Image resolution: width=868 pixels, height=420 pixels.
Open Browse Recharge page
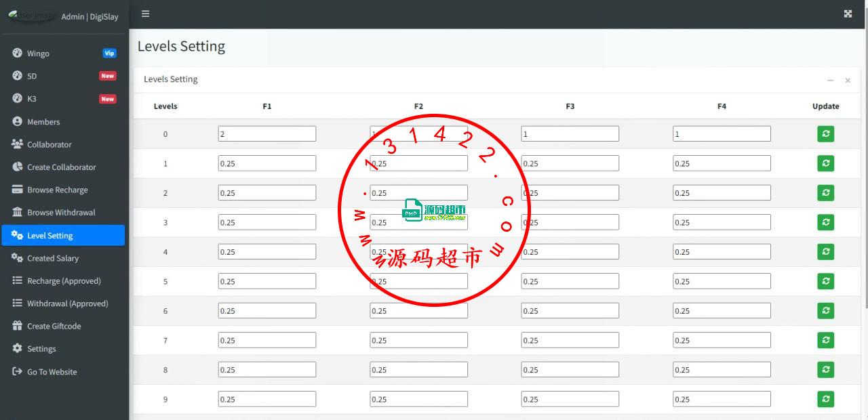(x=63, y=190)
